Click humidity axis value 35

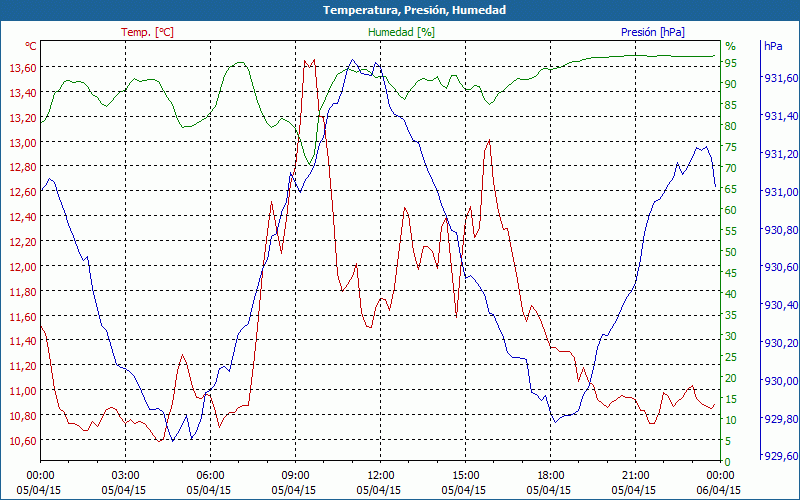(x=731, y=315)
